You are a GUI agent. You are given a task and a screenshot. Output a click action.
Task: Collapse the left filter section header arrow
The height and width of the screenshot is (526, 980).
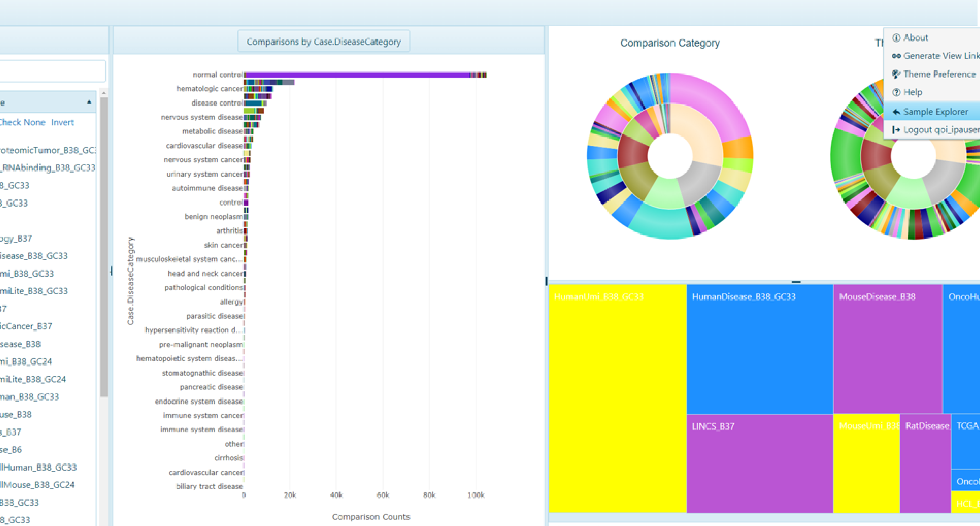pos(89,102)
